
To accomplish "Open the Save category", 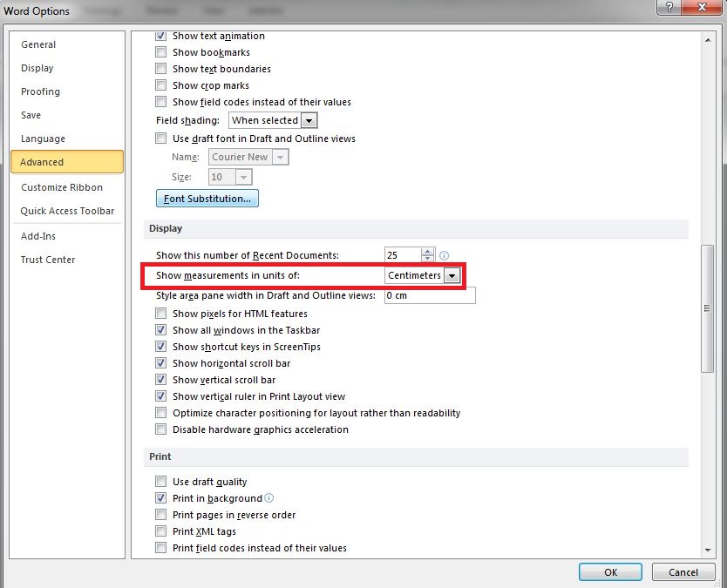I will click(x=67, y=115).
